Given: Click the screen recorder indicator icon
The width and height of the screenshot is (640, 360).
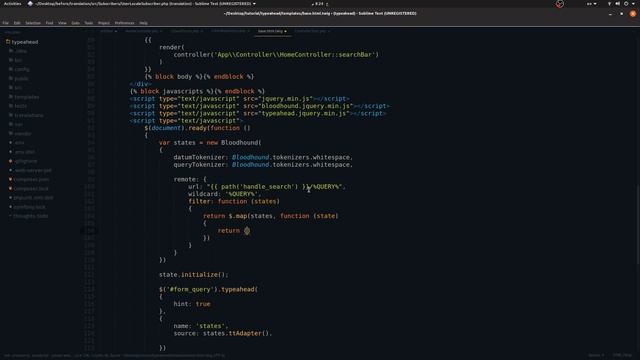Looking at the screenshot, I should tap(560, 4).
